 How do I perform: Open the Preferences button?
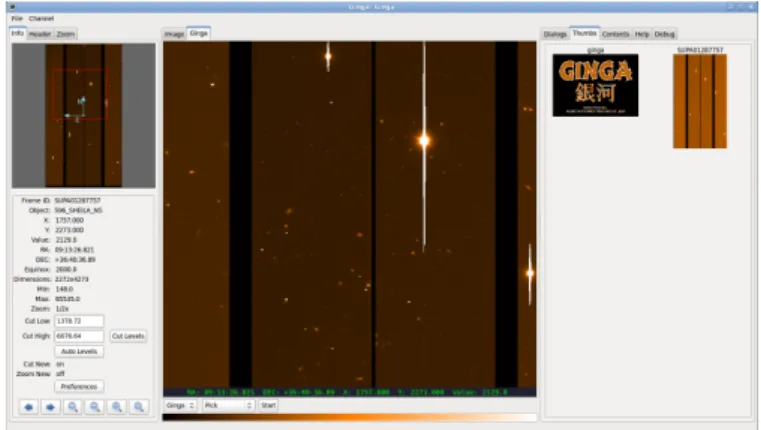coord(79,386)
